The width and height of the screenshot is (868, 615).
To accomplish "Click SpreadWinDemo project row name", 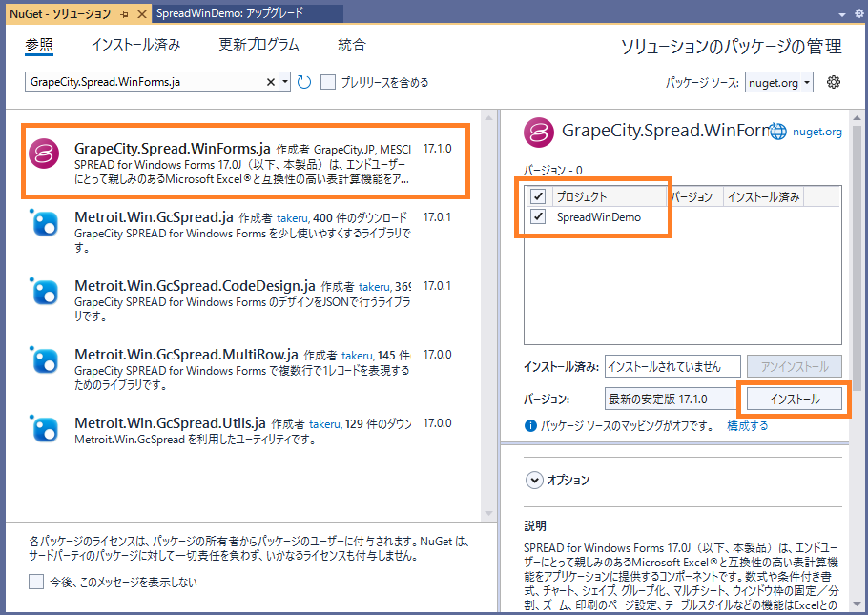I will click(598, 217).
